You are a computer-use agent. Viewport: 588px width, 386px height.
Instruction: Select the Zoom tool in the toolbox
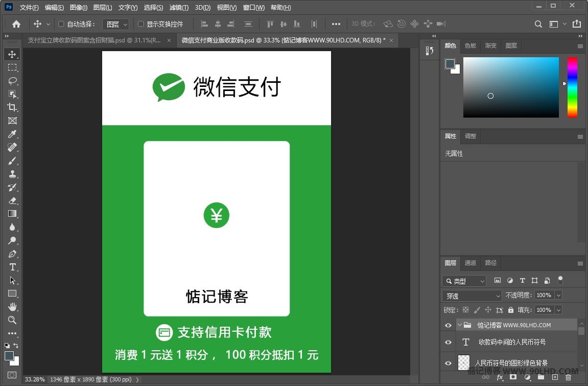pos(12,320)
